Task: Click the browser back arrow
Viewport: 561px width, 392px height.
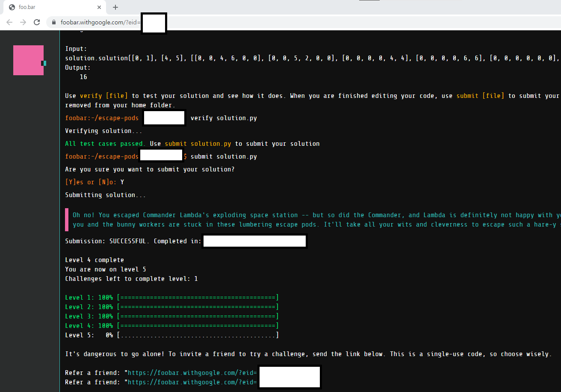Action: tap(9, 22)
